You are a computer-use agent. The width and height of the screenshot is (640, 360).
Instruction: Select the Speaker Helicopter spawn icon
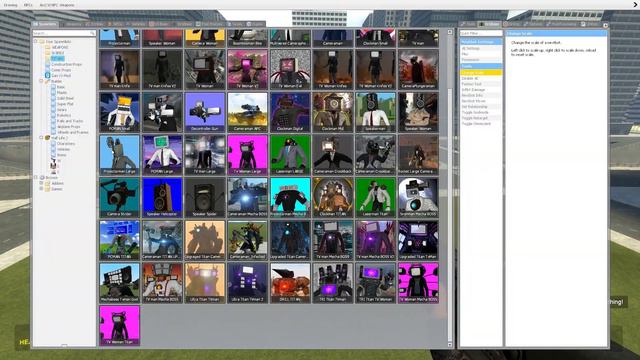click(162, 198)
